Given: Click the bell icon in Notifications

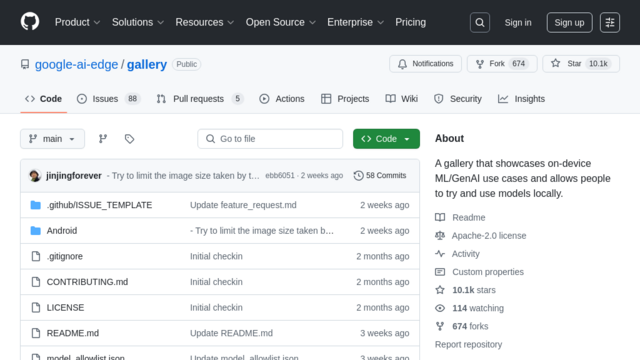Looking at the screenshot, I should click(402, 64).
